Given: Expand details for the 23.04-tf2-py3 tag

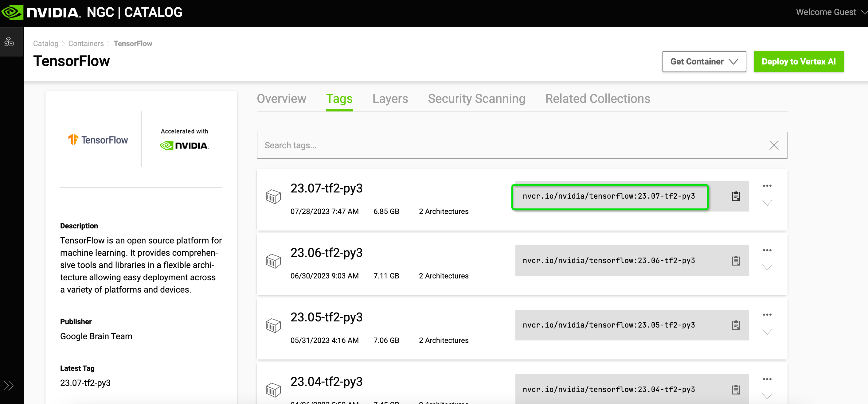Looking at the screenshot, I should [x=767, y=396].
